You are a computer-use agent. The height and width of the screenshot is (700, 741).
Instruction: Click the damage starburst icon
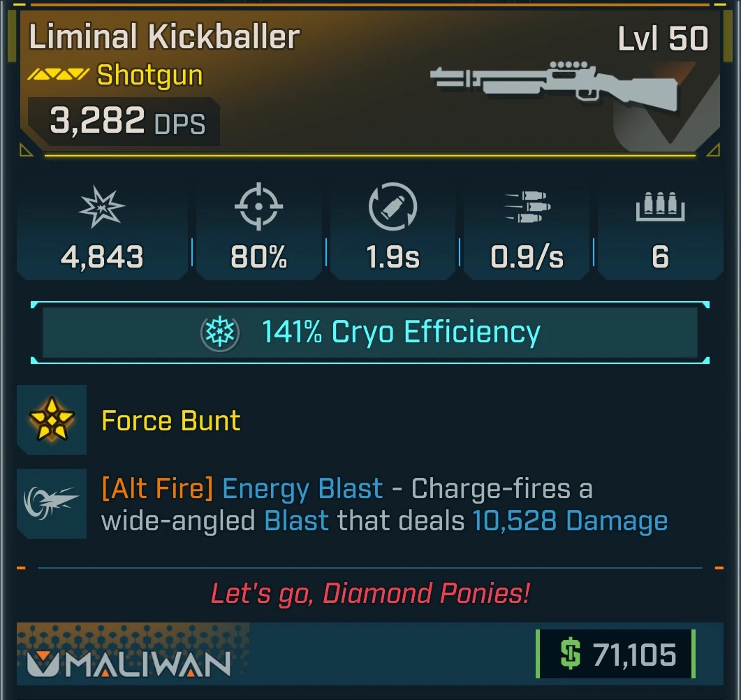101,207
